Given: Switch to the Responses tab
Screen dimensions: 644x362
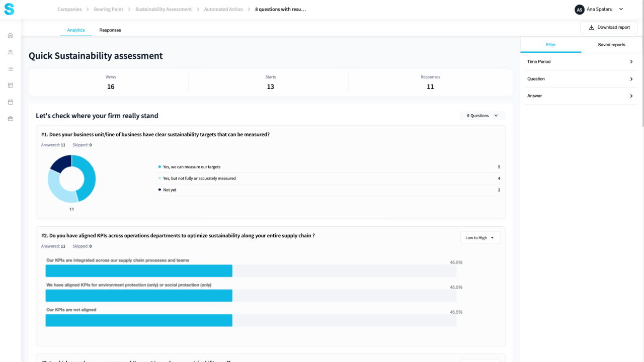Looking at the screenshot, I should pos(110,30).
